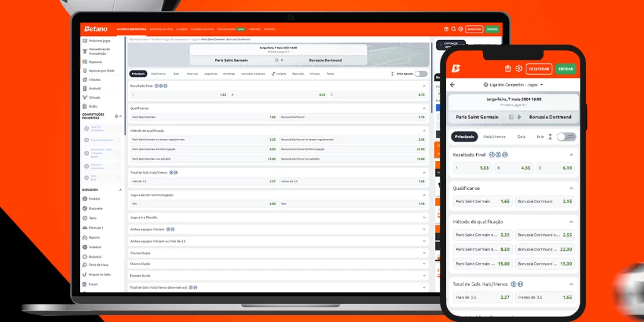Viewport: 644px width, 322px height.
Task: Click the Bolão icon in laptop sidebar
Action: pyautogui.click(x=85, y=106)
